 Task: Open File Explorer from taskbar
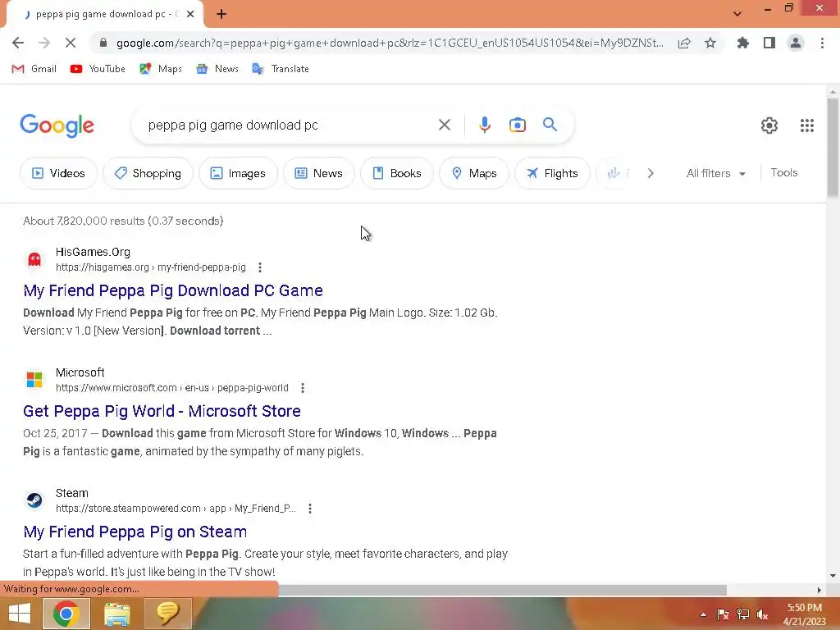pos(116,614)
